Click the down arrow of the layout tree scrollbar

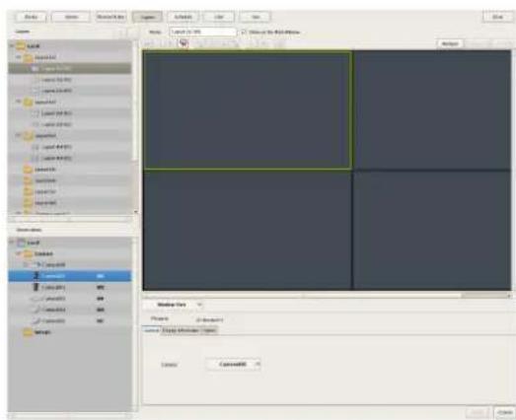pyautogui.click(x=135, y=212)
